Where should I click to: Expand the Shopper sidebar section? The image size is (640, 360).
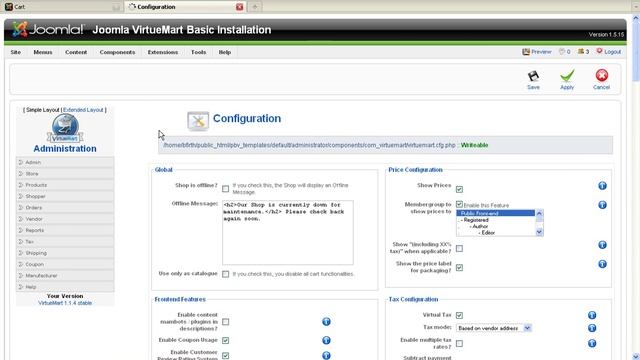tap(65, 196)
